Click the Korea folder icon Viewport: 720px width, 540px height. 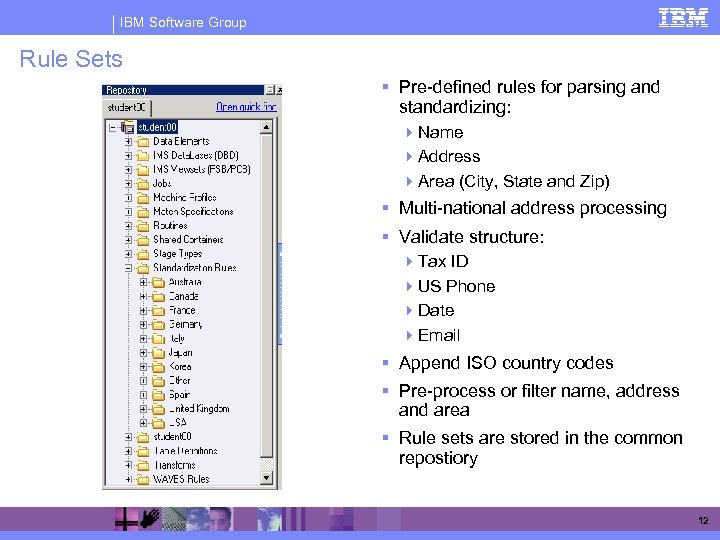[x=158, y=367]
